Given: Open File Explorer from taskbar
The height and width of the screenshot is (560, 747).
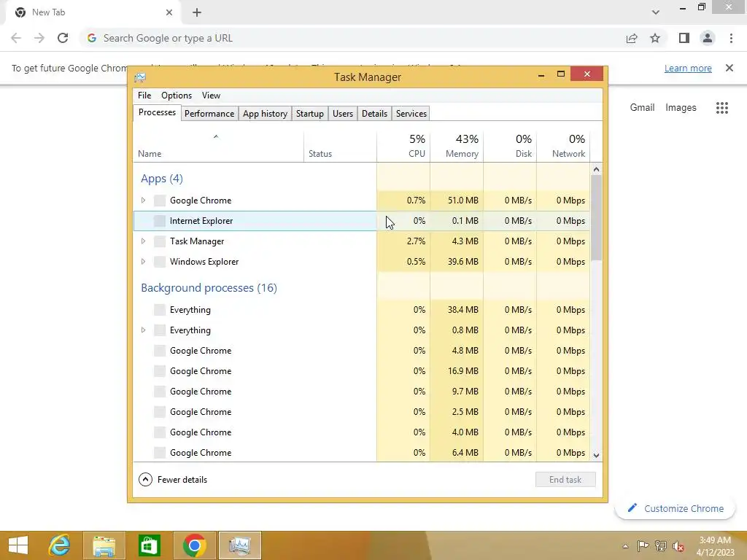Looking at the screenshot, I should [104, 545].
